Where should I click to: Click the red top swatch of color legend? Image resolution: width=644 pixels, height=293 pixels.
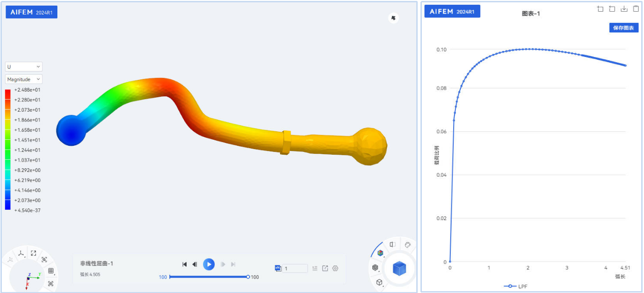[7, 94]
